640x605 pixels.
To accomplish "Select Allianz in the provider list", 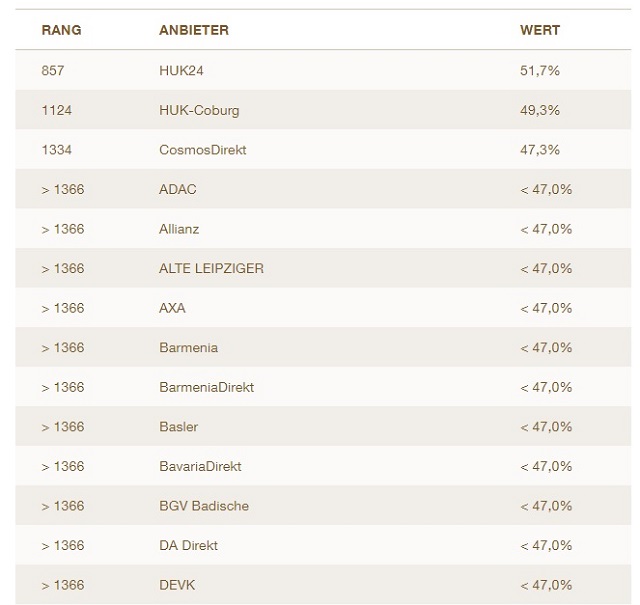I will pyautogui.click(x=179, y=229).
